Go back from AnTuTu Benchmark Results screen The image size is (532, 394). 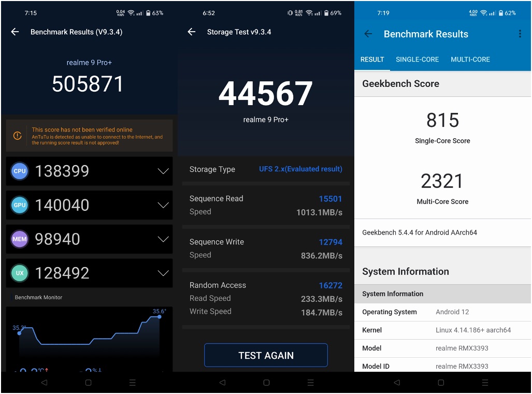[x=15, y=32]
